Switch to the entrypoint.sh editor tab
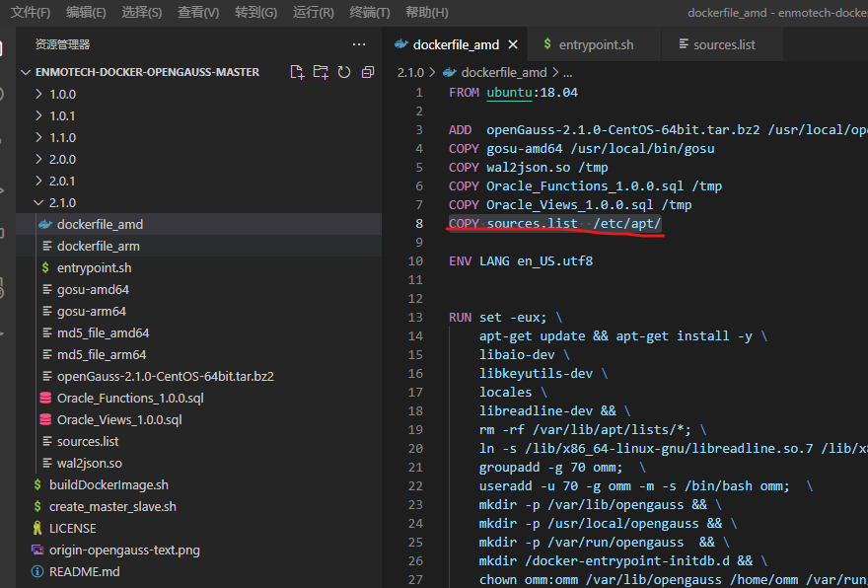 click(x=595, y=44)
